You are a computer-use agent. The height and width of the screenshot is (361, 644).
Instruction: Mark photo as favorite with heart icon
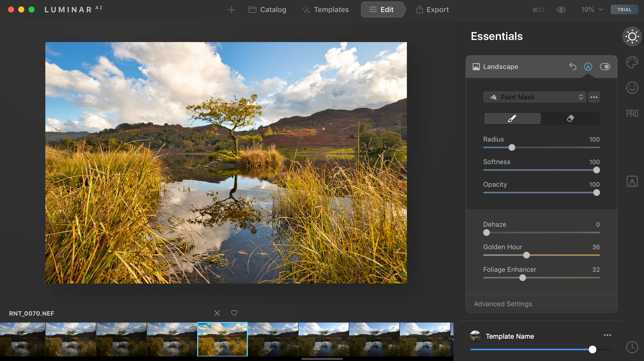click(x=234, y=313)
